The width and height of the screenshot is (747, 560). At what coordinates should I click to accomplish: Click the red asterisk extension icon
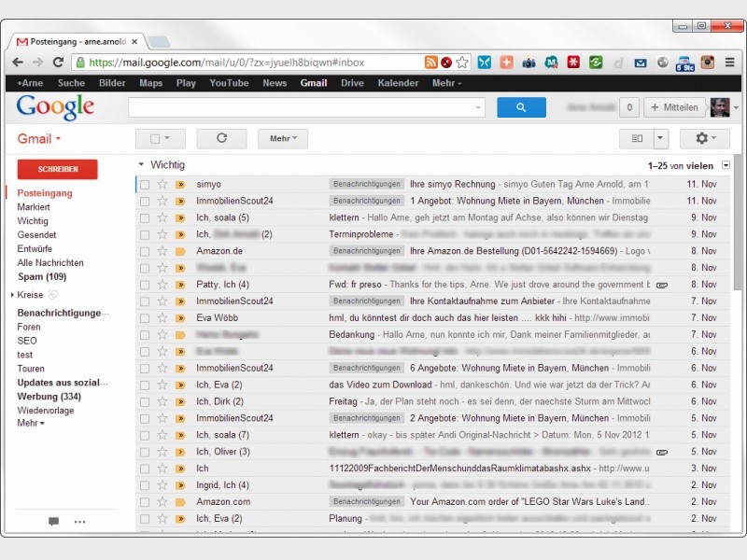tap(573, 63)
